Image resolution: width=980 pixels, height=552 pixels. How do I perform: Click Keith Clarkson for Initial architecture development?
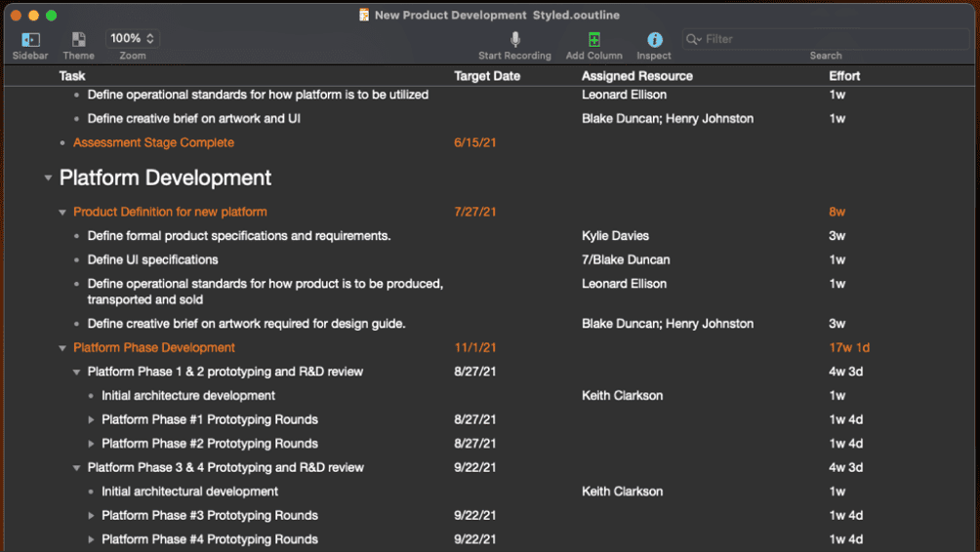click(x=622, y=395)
